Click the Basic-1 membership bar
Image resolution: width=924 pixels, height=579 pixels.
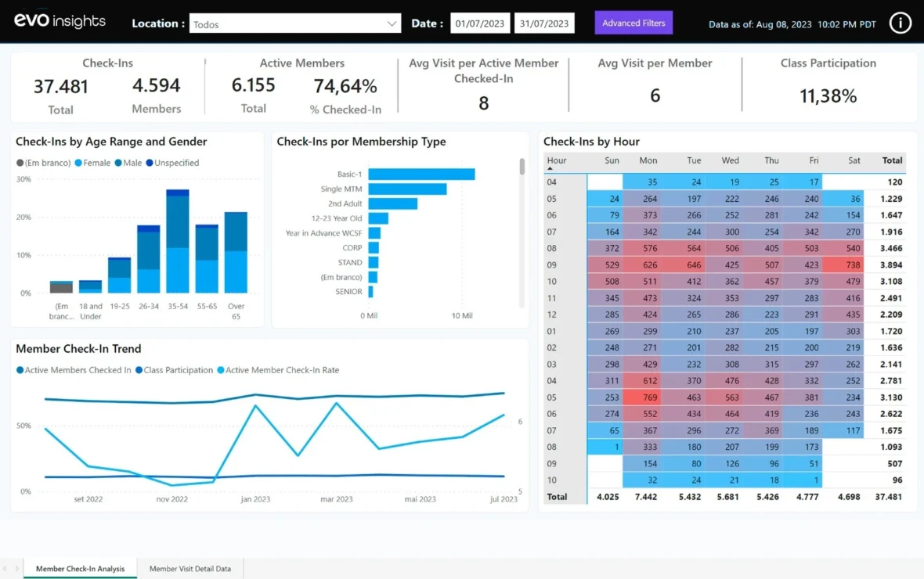coord(421,174)
